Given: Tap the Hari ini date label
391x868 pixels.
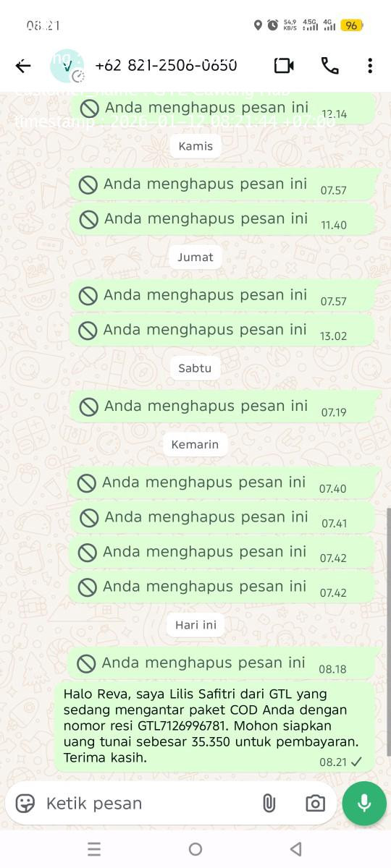Looking at the screenshot, I should [195, 625].
